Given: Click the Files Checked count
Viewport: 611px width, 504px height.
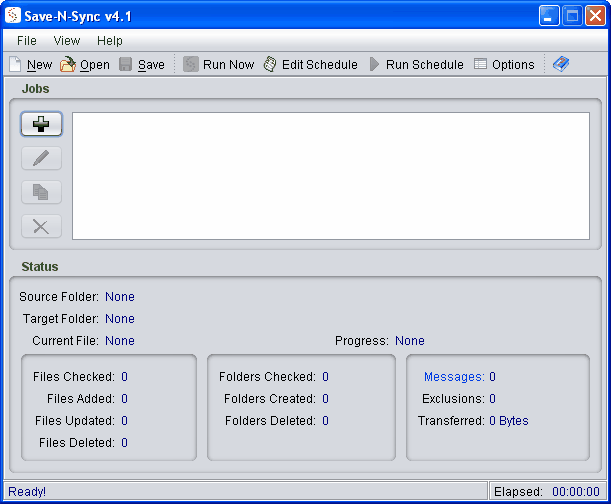Looking at the screenshot, I should click(124, 377).
